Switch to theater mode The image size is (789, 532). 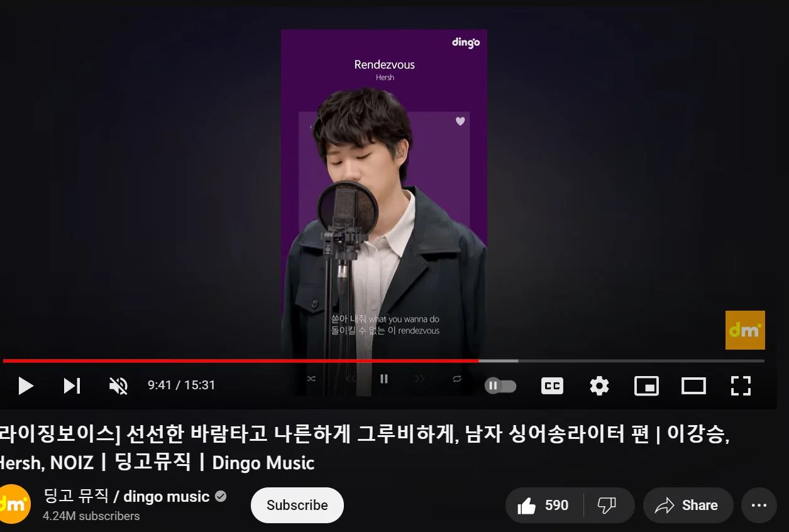pyautogui.click(x=693, y=385)
